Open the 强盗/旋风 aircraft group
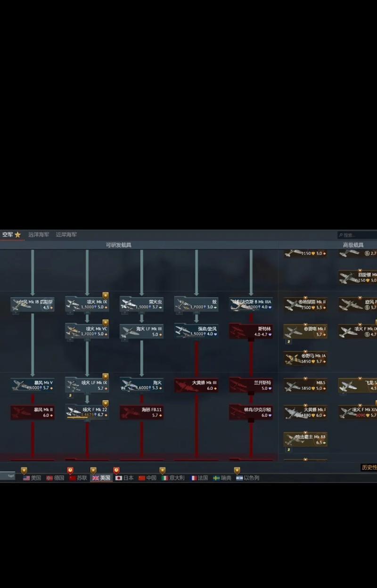Screen dimensions: 377x588 tap(196, 331)
